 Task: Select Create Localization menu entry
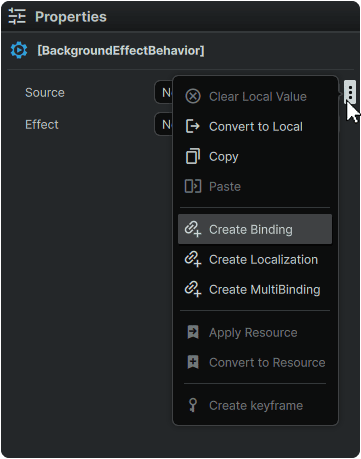255,259
